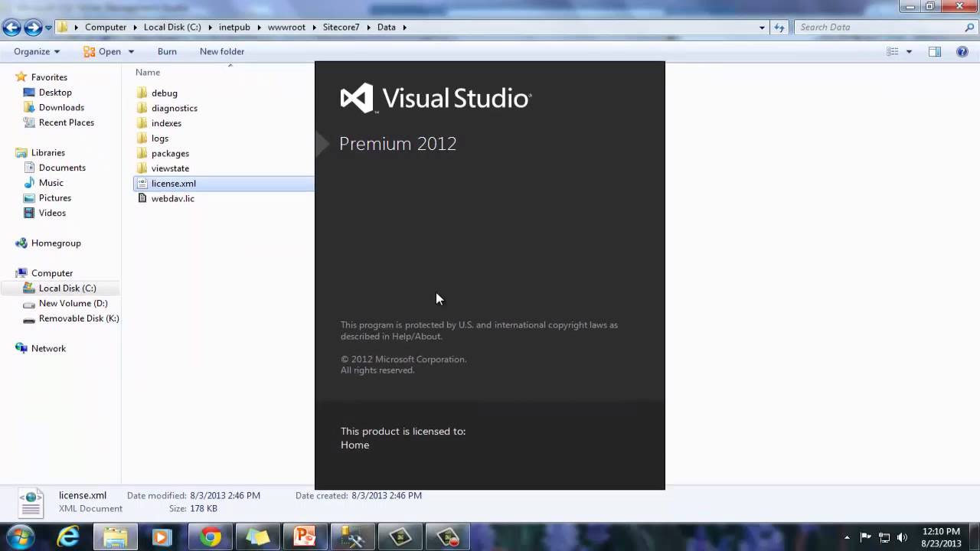Open the view options dropdown arrow
Viewport: 980px width, 551px height.
click(x=909, y=51)
